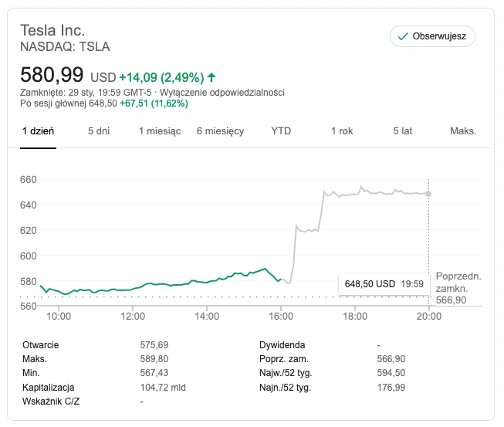Click the 14:00 time axis label
The image size is (504, 427).
(207, 317)
